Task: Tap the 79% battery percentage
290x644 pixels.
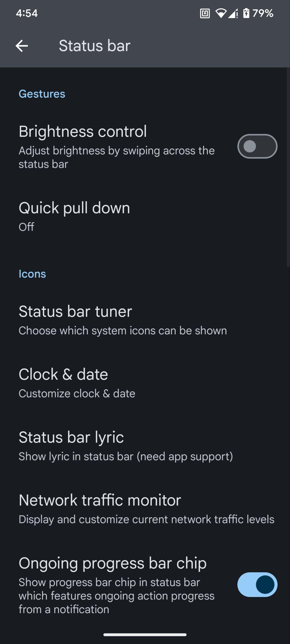Action: (263, 13)
